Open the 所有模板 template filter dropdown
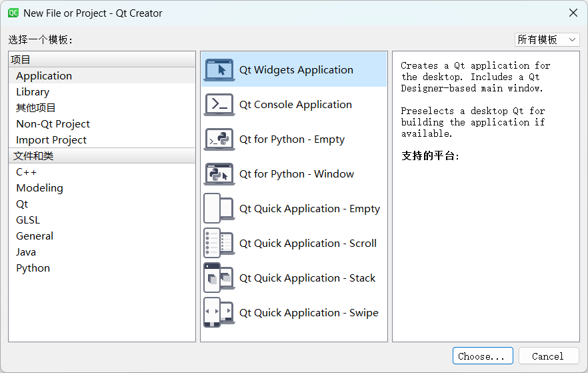588x373 pixels. (x=547, y=40)
